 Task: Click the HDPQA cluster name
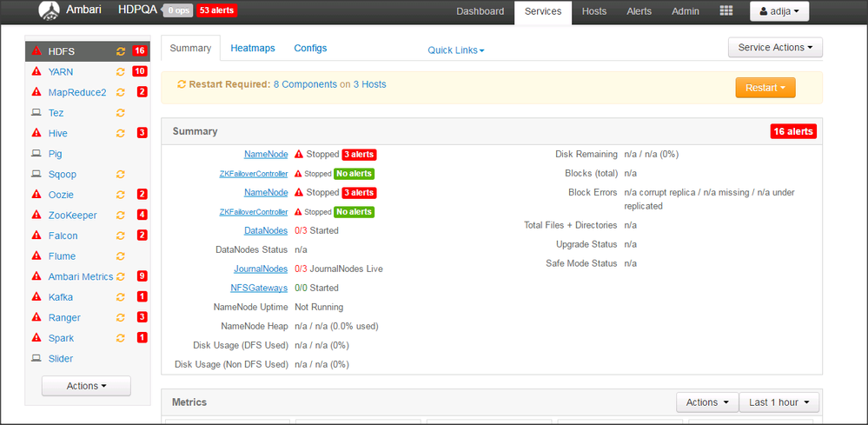click(x=138, y=10)
